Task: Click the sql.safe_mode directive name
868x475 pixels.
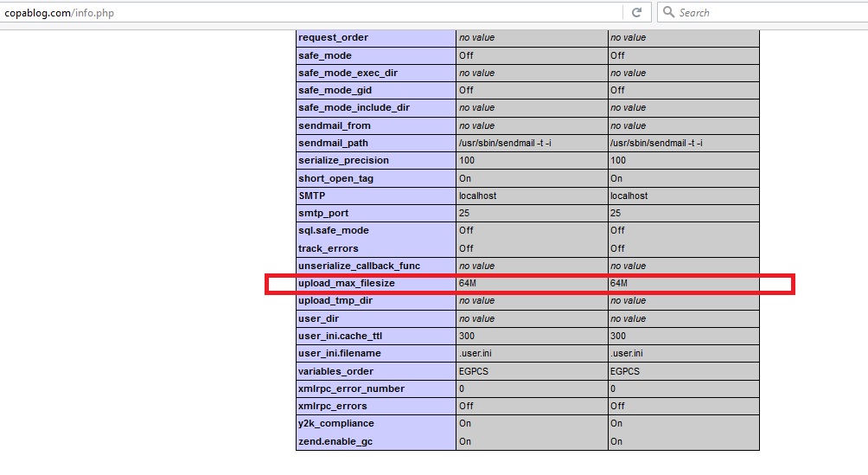Action: pos(333,230)
